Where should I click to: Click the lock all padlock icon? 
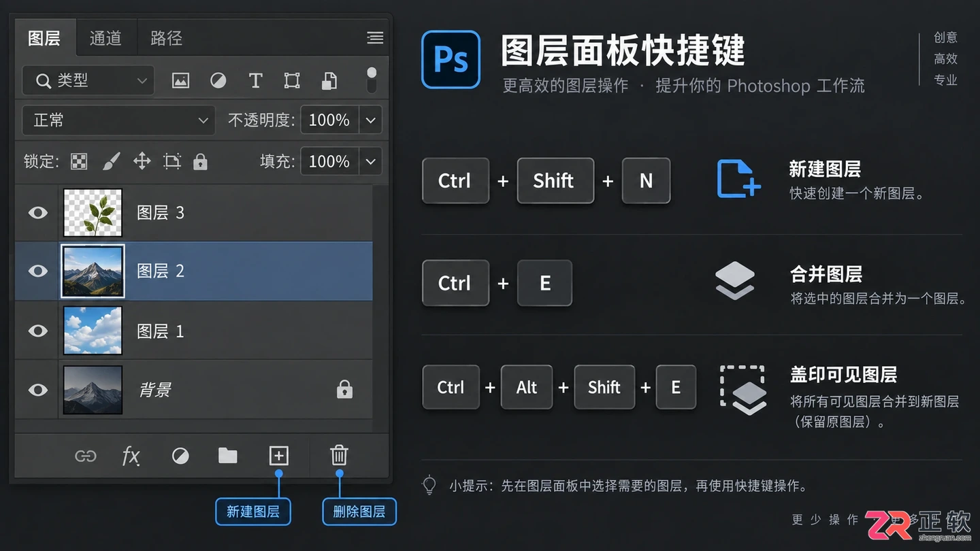200,161
